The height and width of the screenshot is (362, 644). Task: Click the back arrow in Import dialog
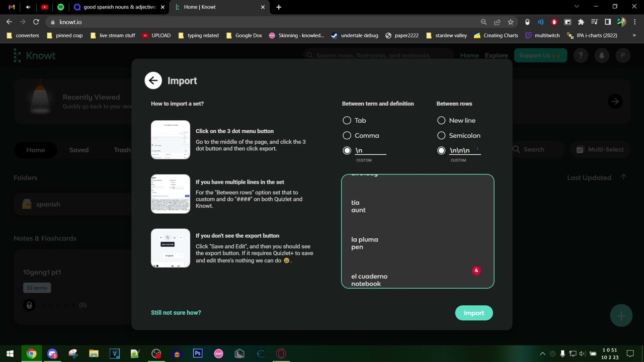[x=153, y=80]
